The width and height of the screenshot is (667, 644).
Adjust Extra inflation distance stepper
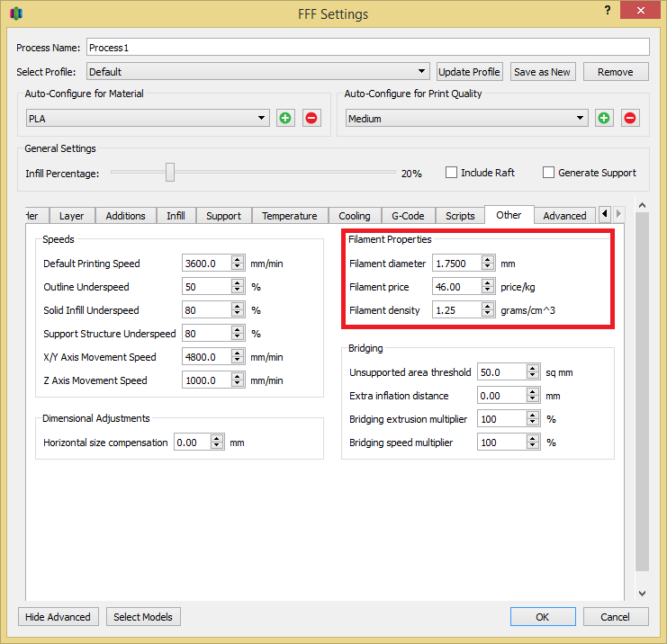pyautogui.click(x=533, y=396)
